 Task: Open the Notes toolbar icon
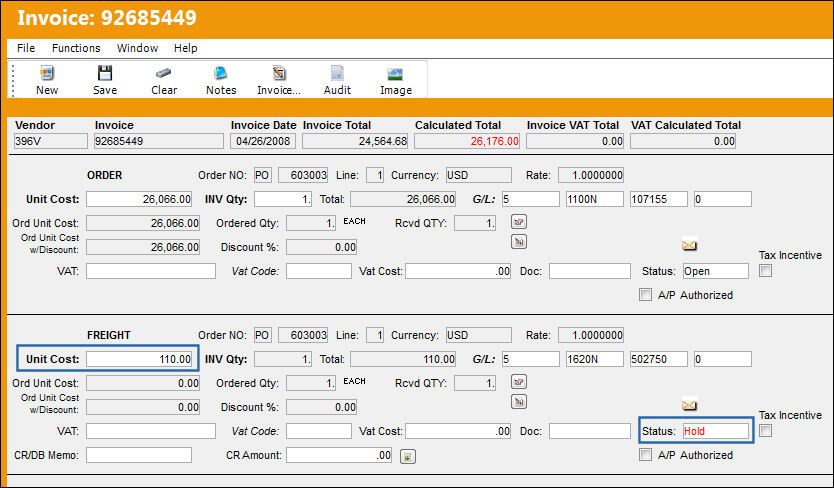click(221, 73)
